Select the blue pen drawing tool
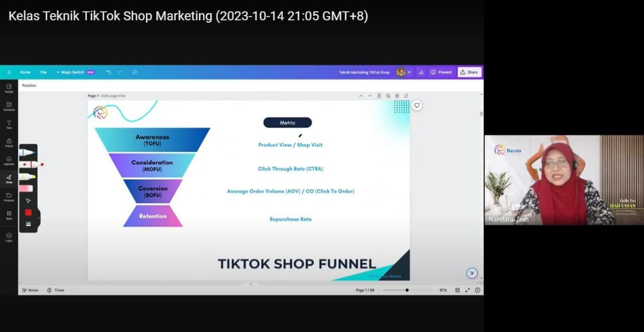Viewport: 644px width, 332px height. pyautogui.click(x=28, y=152)
